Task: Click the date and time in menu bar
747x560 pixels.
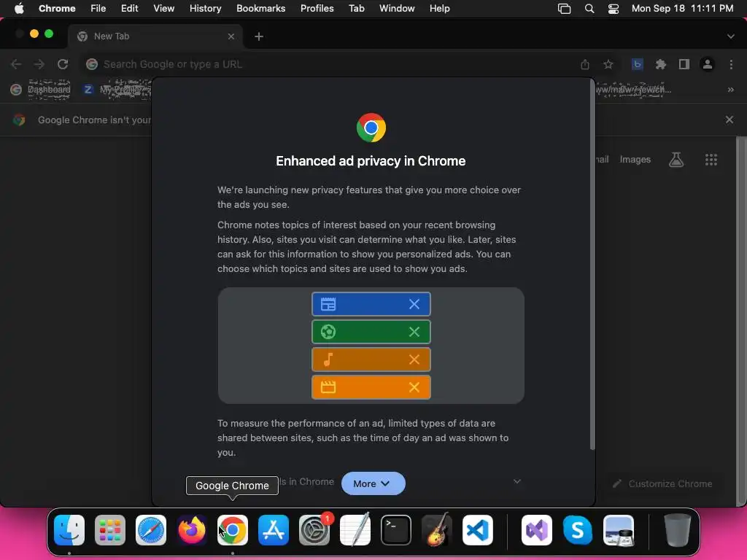Action: (x=682, y=8)
